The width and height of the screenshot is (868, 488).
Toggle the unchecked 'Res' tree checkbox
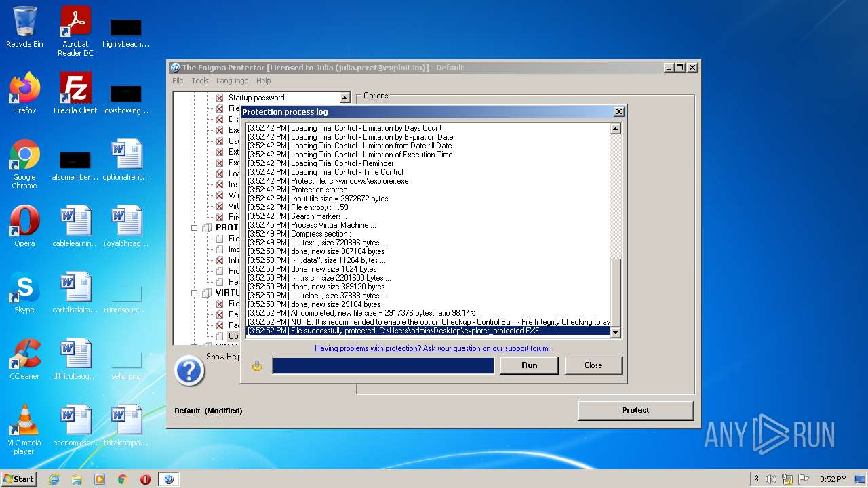click(220, 282)
